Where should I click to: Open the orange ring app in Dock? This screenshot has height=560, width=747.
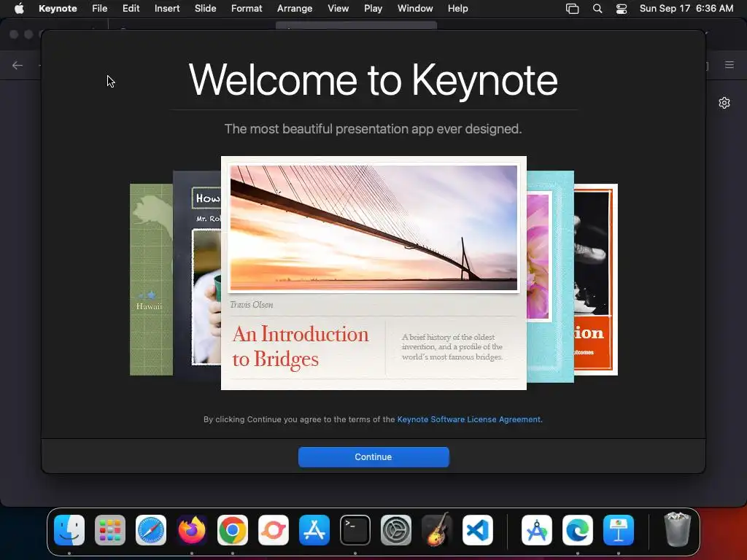pos(274,530)
